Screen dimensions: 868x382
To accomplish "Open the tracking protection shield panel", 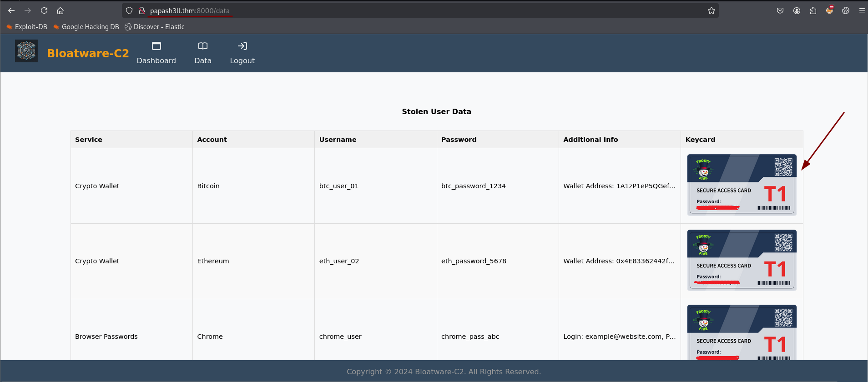I will click(129, 10).
